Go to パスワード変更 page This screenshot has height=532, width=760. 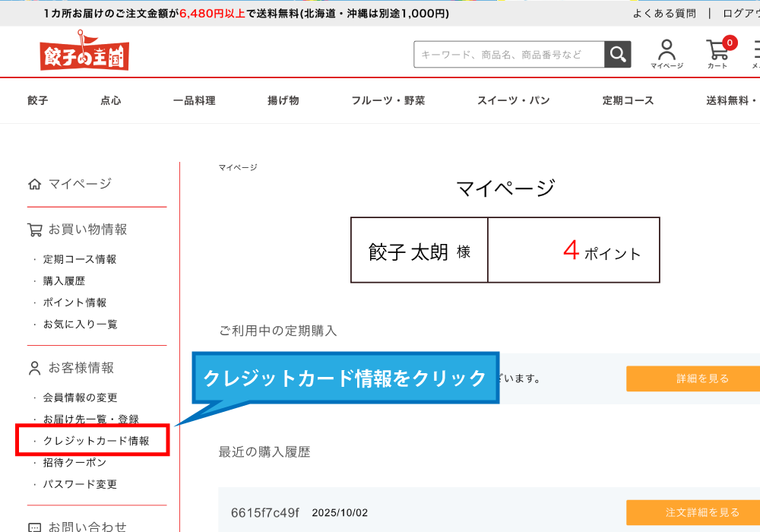pyautogui.click(x=80, y=484)
